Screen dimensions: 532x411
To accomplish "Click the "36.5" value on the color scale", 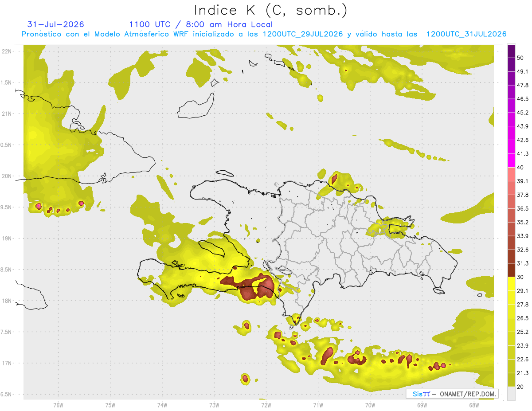I will click(x=523, y=208).
